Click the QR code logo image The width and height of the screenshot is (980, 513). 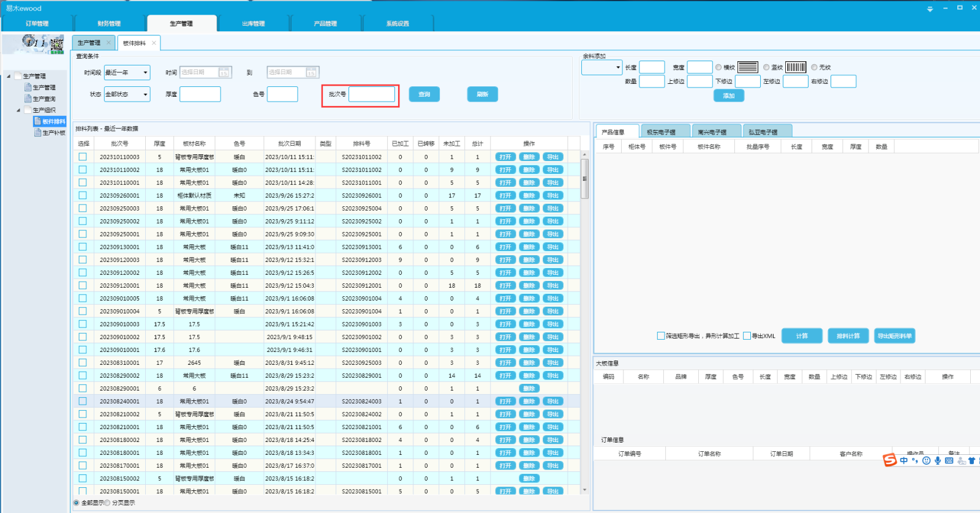(57, 44)
